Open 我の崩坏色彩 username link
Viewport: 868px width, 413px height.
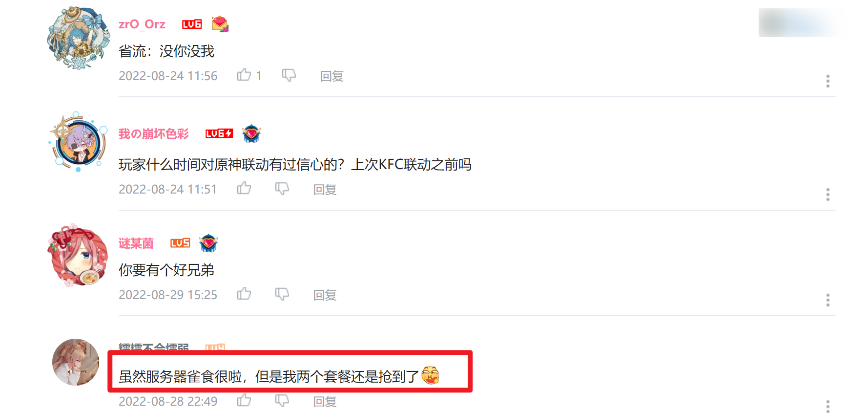point(154,134)
